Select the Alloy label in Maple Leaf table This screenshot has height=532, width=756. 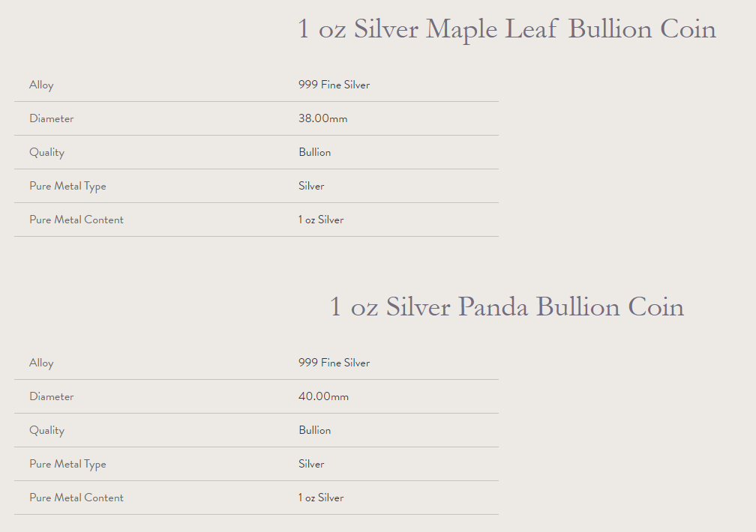tap(41, 85)
